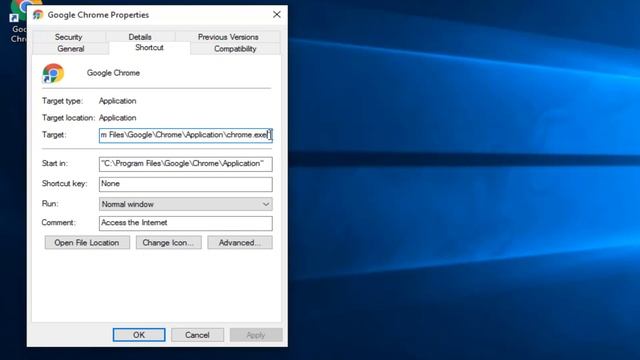Open the Advanced shortcut options
This screenshot has height=360, width=640.
tap(240, 242)
